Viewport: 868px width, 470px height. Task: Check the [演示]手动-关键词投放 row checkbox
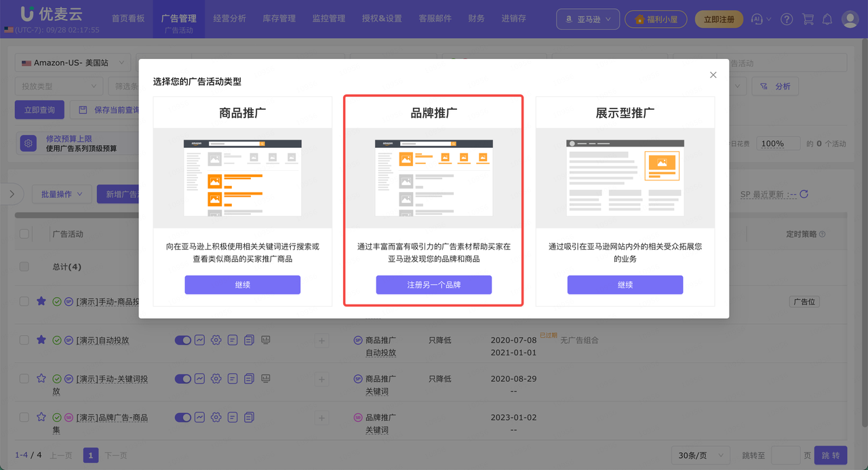[24, 378]
